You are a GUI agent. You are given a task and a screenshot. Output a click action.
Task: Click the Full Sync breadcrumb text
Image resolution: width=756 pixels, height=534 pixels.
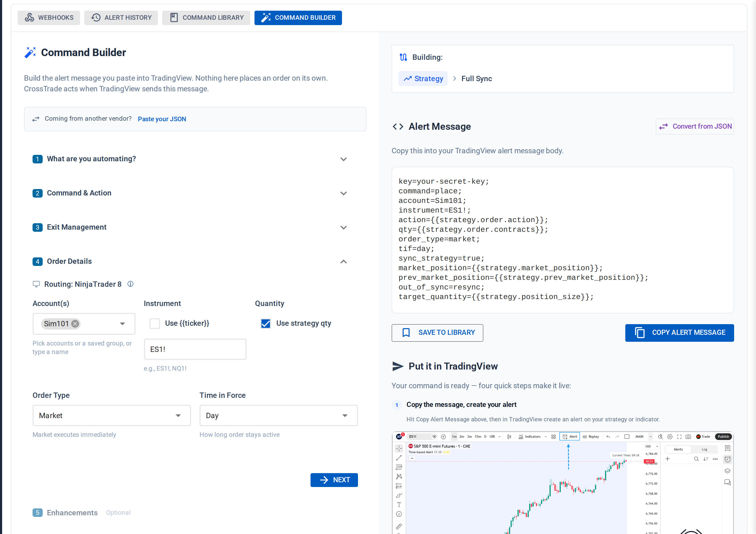[476, 78]
